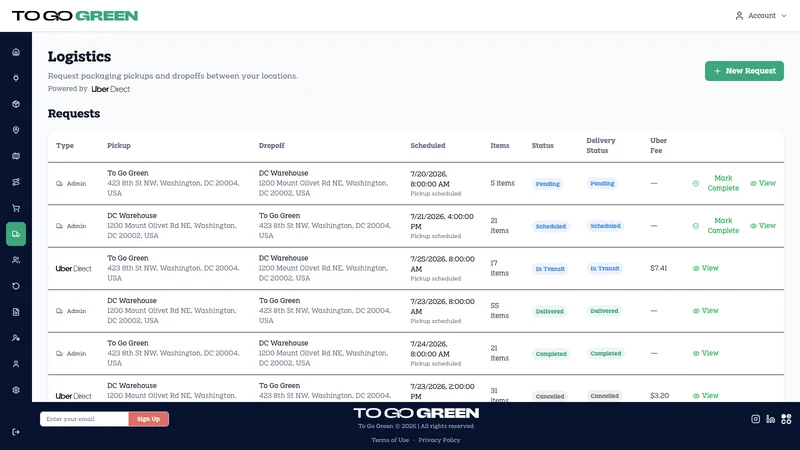800x450 pixels.
Task: Open the Instagram icon in footer
Action: 756,419
